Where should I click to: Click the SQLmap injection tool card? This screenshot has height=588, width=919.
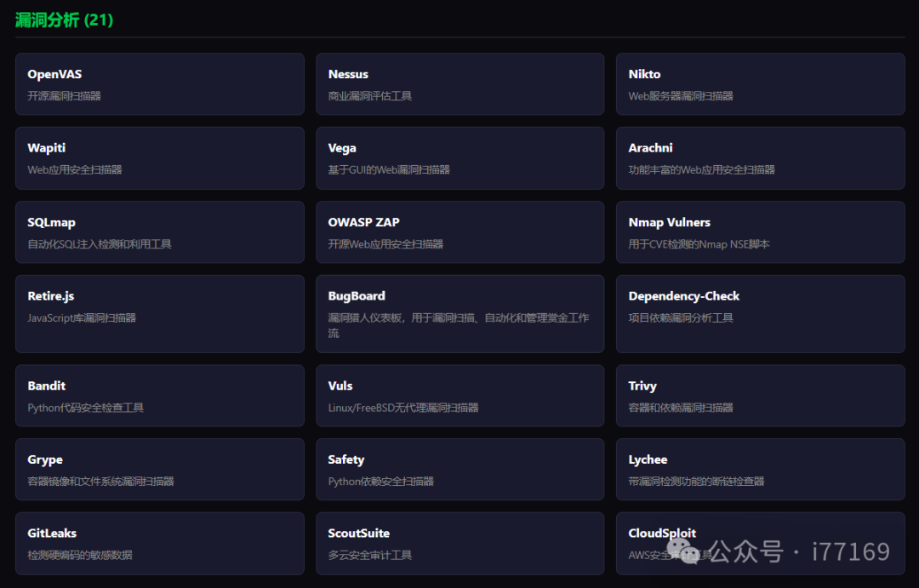click(159, 232)
